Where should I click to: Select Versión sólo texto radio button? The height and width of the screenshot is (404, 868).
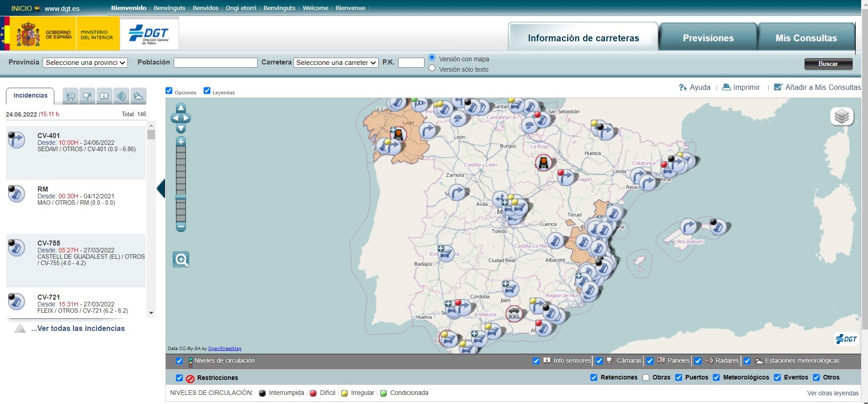pyautogui.click(x=432, y=68)
